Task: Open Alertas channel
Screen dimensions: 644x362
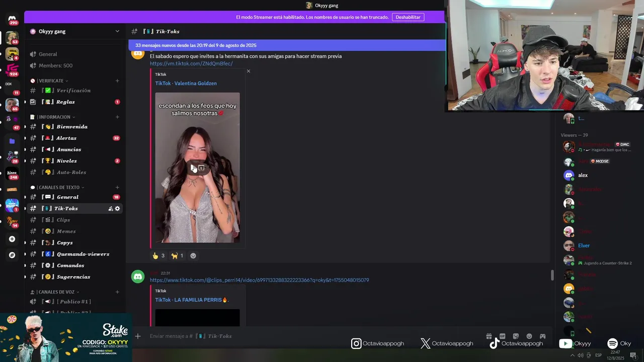Action: (x=74, y=138)
